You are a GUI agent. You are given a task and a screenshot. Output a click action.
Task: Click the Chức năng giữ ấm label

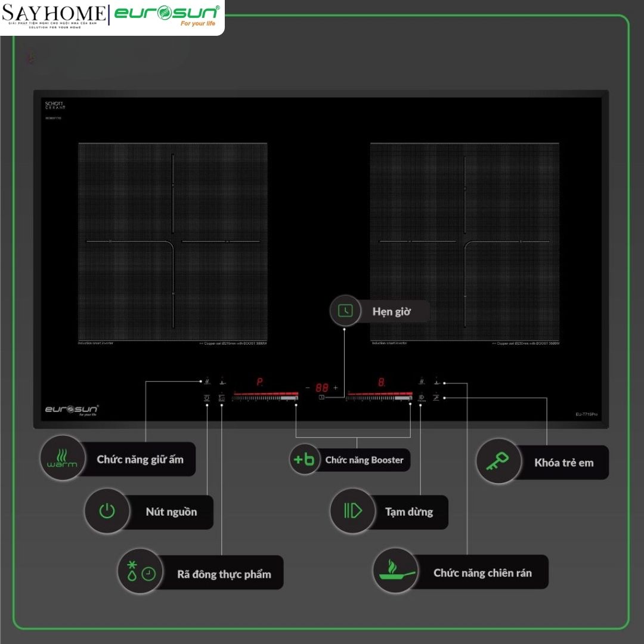tap(140, 460)
